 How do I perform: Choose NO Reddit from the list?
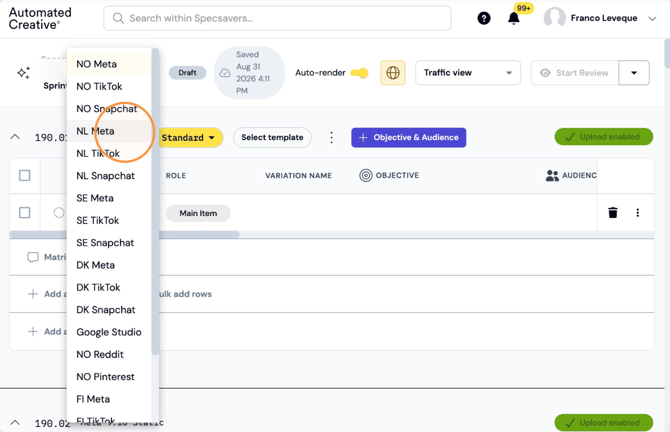pyautogui.click(x=109, y=354)
